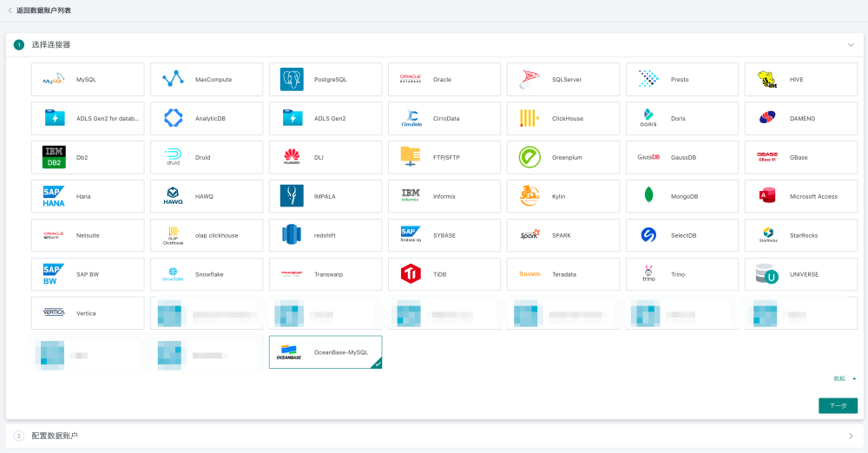Select the HAWQ connector label

click(204, 197)
